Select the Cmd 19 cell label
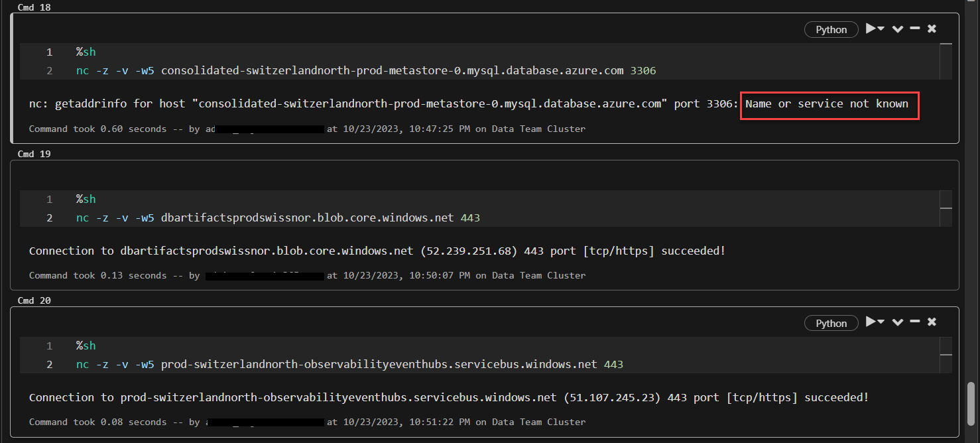The image size is (980, 443). pyautogui.click(x=34, y=153)
